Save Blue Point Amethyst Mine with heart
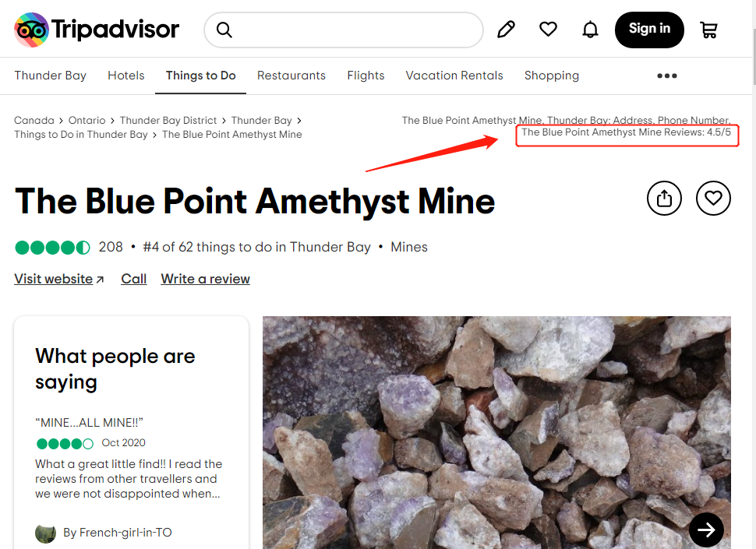Image resolution: width=756 pixels, height=549 pixels. click(x=714, y=198)
